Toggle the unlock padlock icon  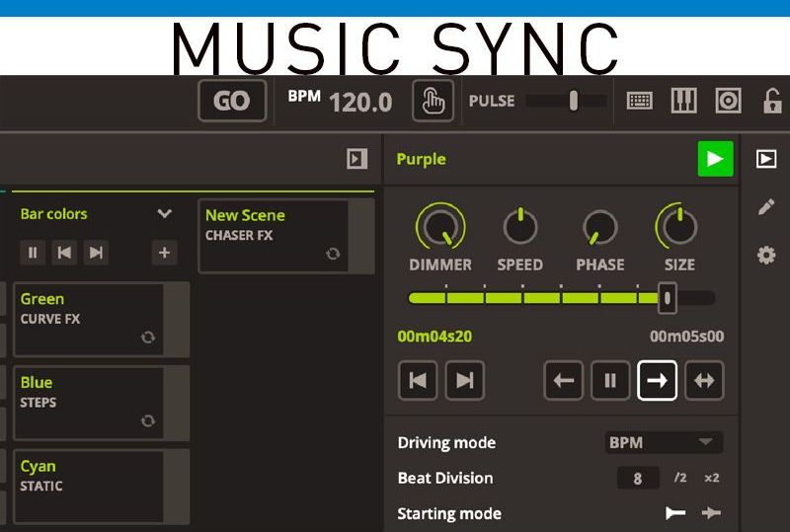coord(772,101)
